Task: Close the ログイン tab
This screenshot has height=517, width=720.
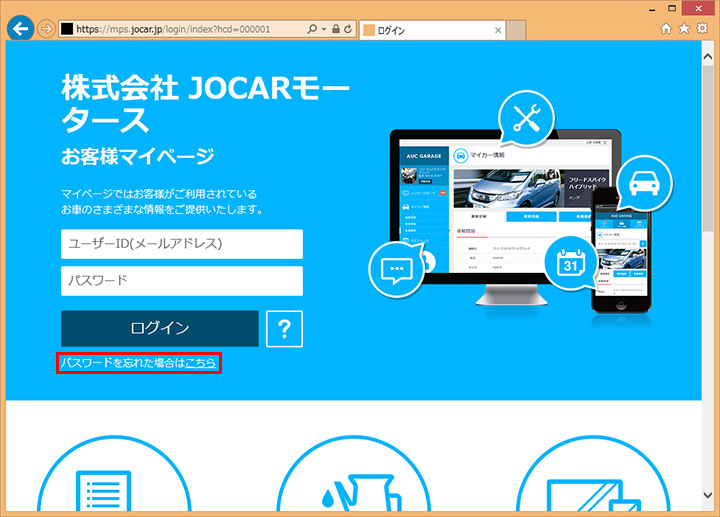Action: point(498,30)
